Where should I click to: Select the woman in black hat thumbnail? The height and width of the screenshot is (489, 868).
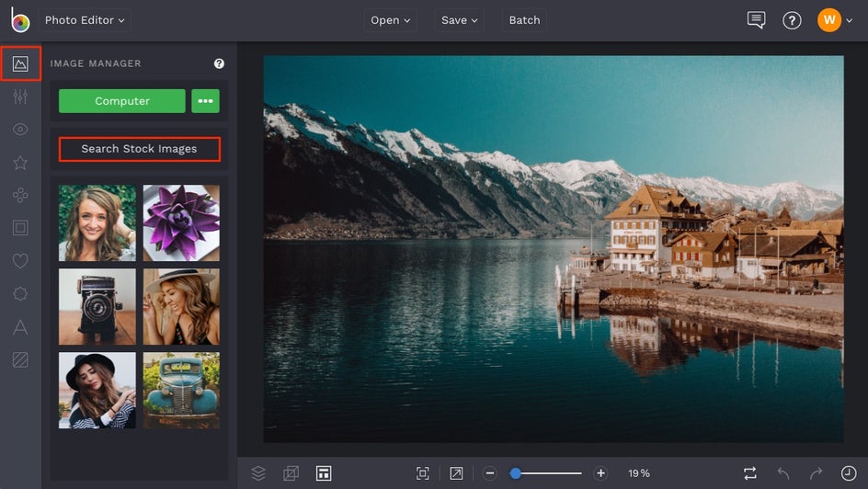tap(97, 391)
